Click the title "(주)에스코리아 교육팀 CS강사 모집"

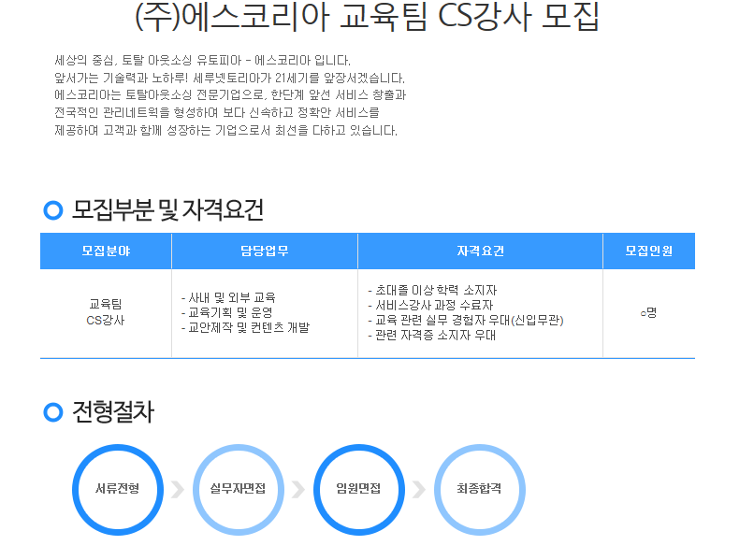[367, 17]
